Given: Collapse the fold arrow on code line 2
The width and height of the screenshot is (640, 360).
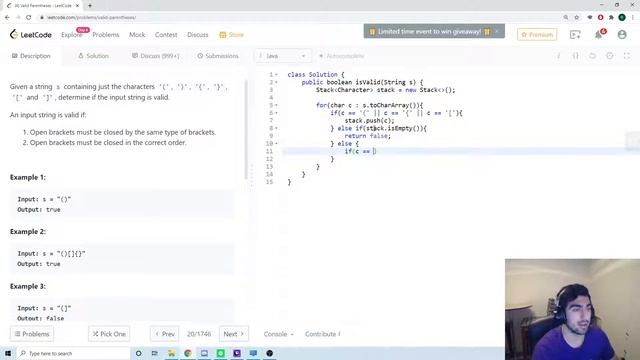Looking at the screenshot, I should 276,82.
